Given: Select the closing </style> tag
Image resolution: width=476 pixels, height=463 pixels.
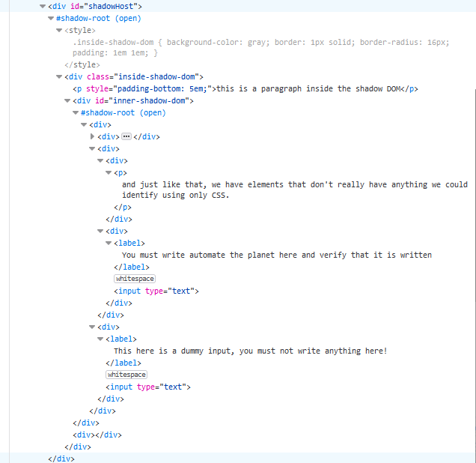Looking at the screenshot, I should click(x=82, y=64).
